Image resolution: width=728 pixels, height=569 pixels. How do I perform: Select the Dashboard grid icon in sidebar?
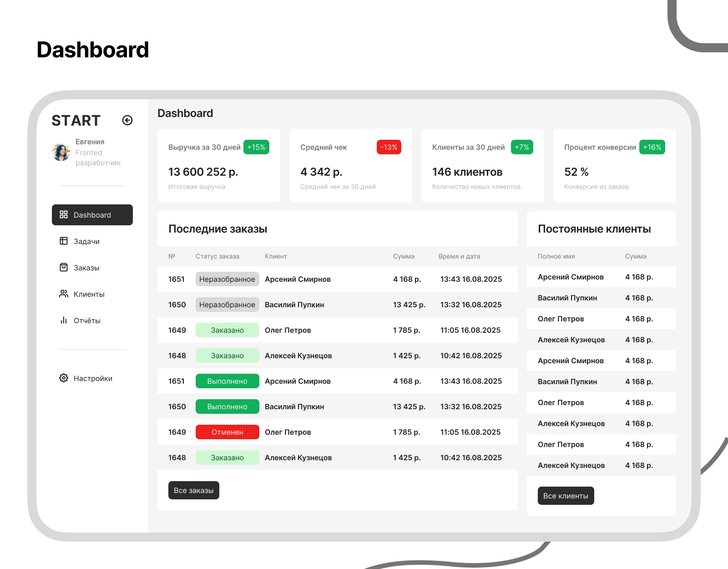[x=64, y=214]
